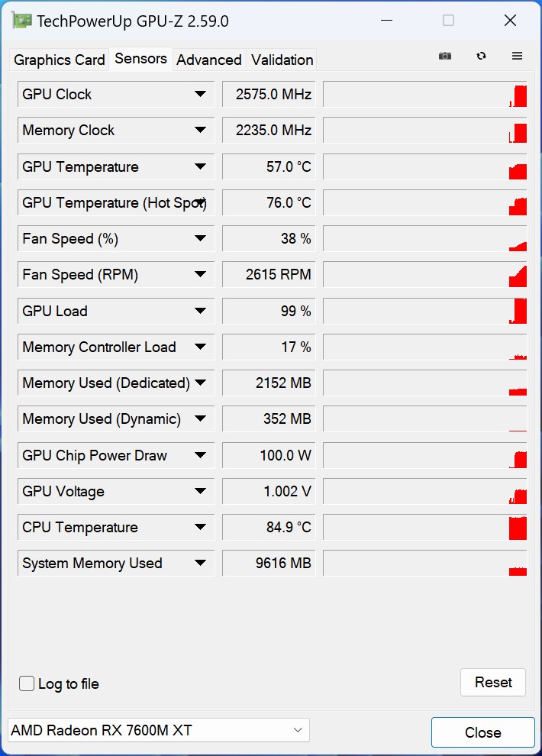Click the refresh sensors icon

[481, 56]
